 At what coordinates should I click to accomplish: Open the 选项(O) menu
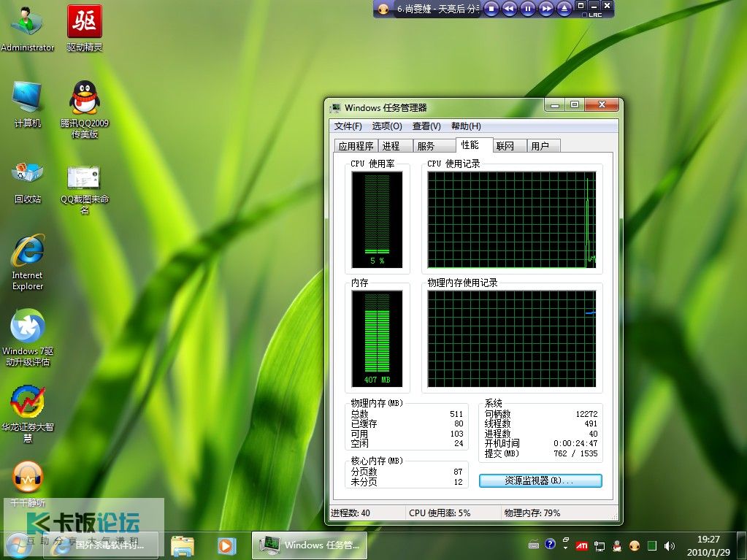tap(387, 126)
